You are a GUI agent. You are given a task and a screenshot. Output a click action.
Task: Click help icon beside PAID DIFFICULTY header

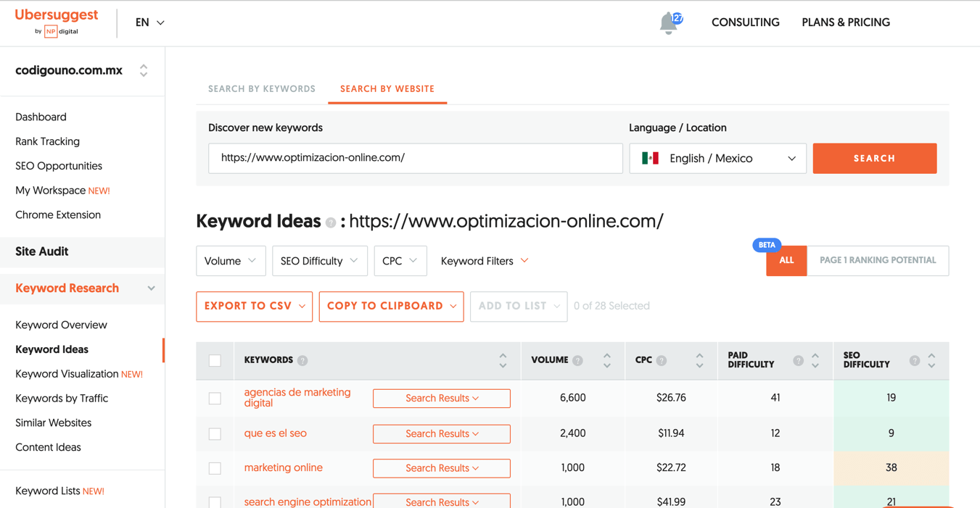[798, 360]
